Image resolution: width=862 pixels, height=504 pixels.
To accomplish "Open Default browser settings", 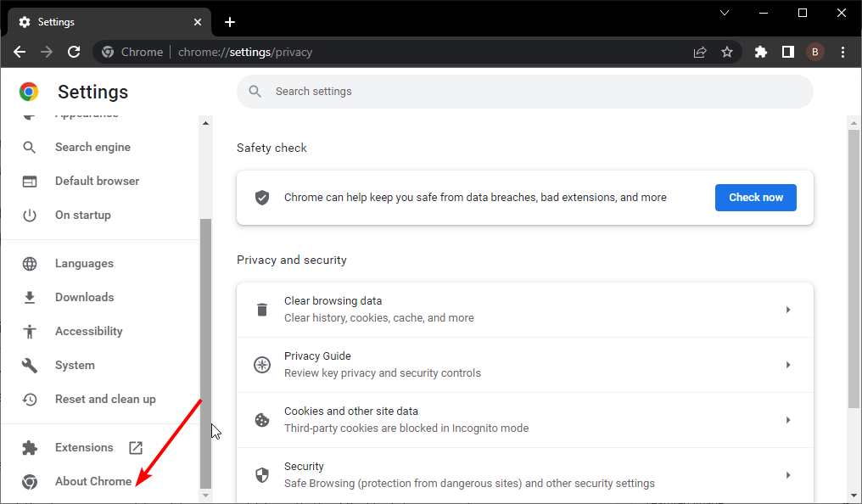I will tap(98, 181).
